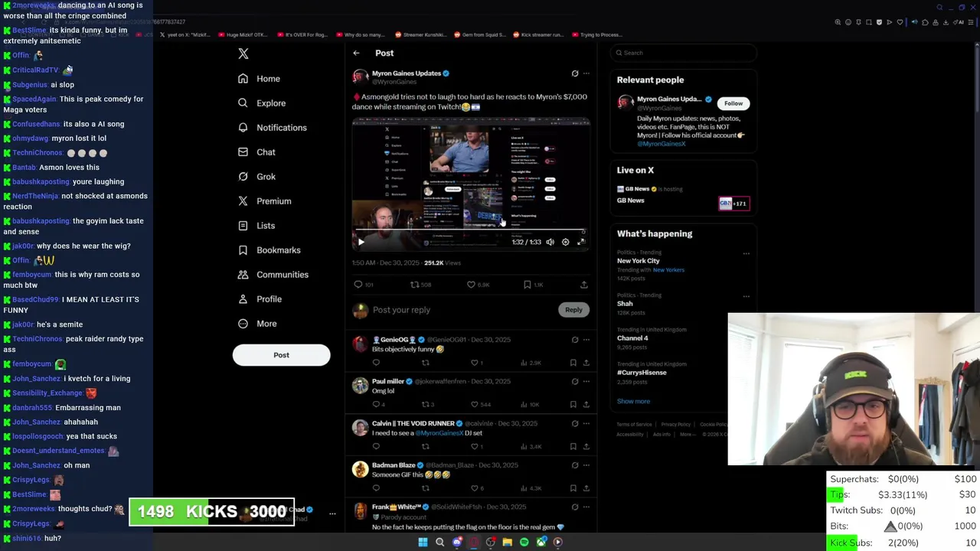Share the main post
Screen dimensions: 980x551
(x=584, y=285)
